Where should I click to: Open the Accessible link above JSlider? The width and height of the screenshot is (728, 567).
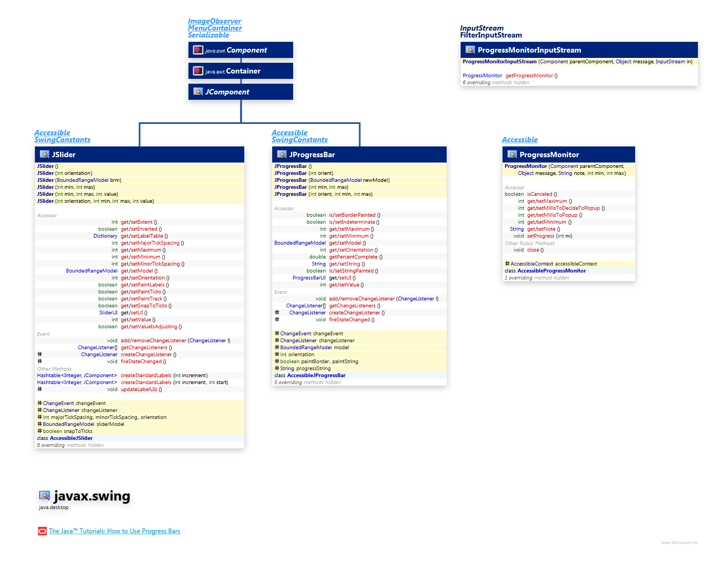pyautogui.click(x=52, y=133)
